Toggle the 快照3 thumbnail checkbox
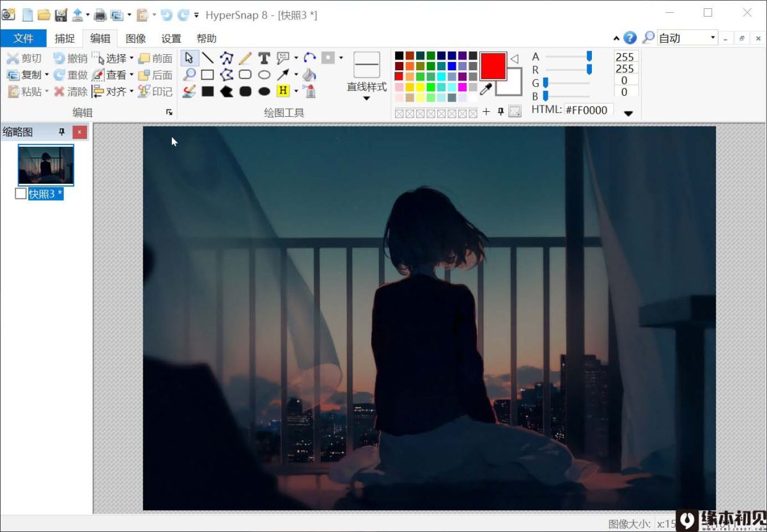This screenshot has height=532, width=767. tap(20, 194)
